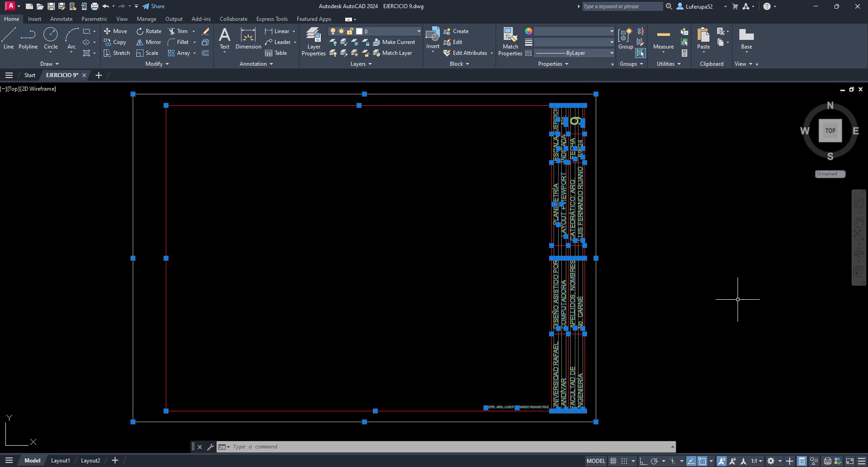Screen dimensions: 868x467
Task: Click Match Layer button
Action: pos(392,53)
